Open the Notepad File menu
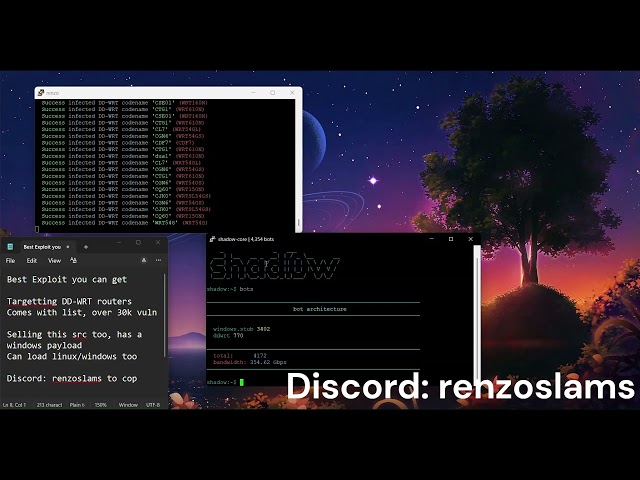This screenshot has height=480, width=640. point(11,260)
